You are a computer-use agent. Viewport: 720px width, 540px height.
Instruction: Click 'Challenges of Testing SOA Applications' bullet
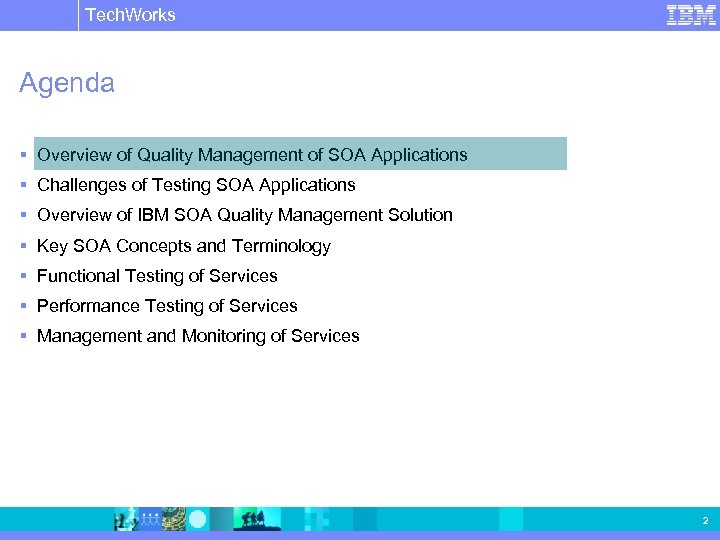196,185
